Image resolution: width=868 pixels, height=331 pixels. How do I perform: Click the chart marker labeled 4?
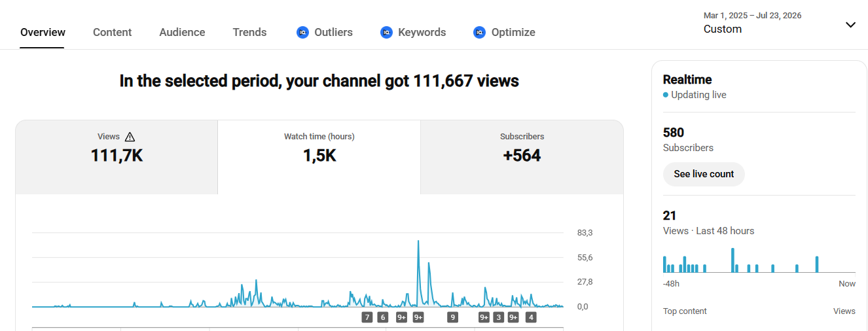(x=531, y=317)
